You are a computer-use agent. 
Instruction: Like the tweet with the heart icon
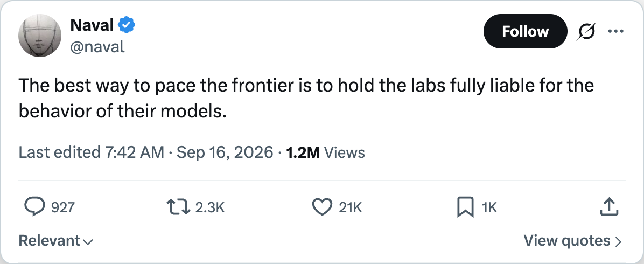(323, 207)
